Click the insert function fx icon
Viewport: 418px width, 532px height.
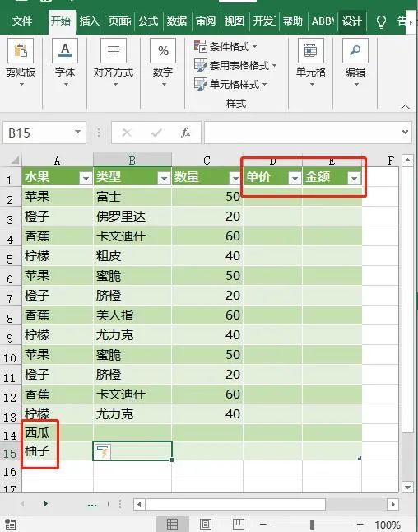[x=186, y=133]
